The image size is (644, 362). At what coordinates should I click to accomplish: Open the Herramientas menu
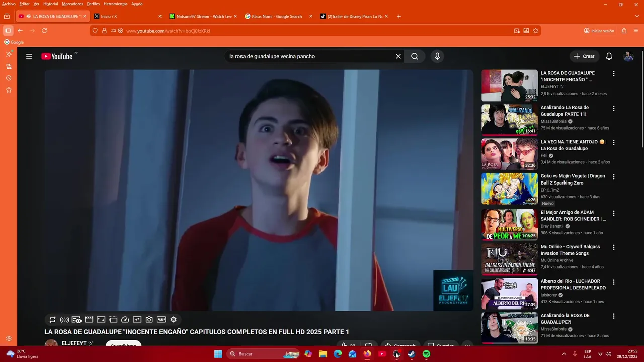click(115, 4)
